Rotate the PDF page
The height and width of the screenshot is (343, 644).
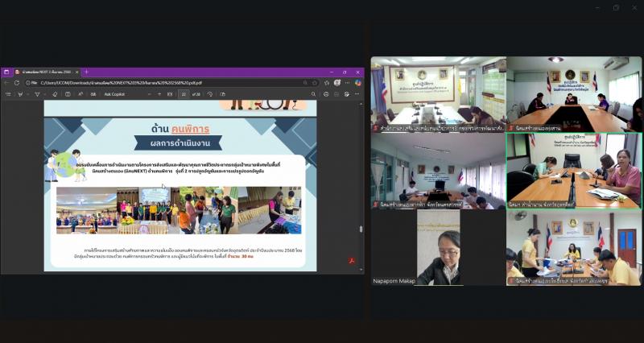tap(210, 94)
